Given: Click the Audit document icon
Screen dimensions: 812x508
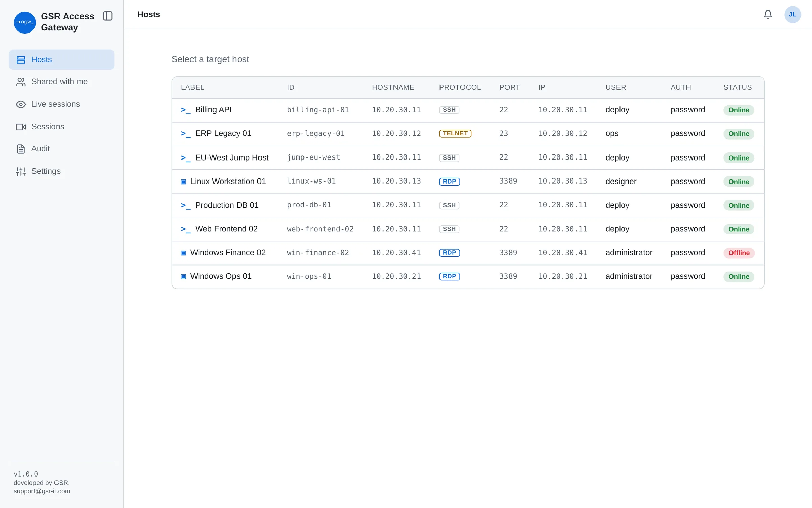Looking at the screenshot, I should 21,149.
